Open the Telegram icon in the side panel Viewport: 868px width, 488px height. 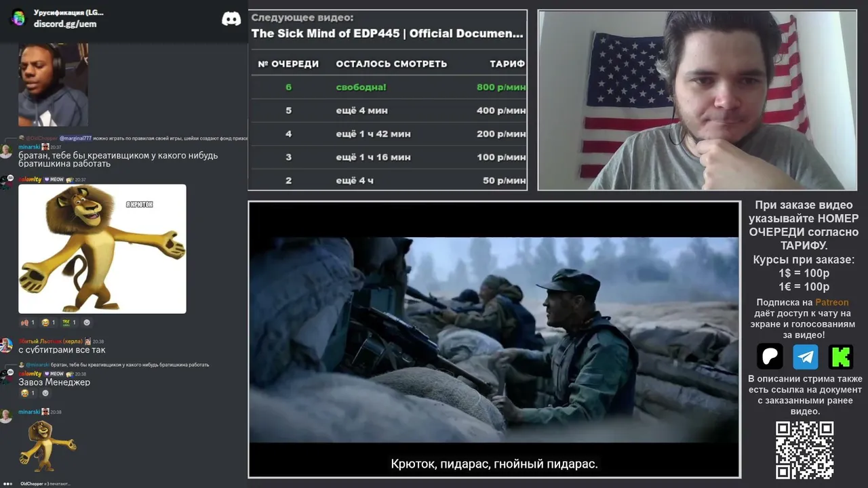click(x=806, y=357)
